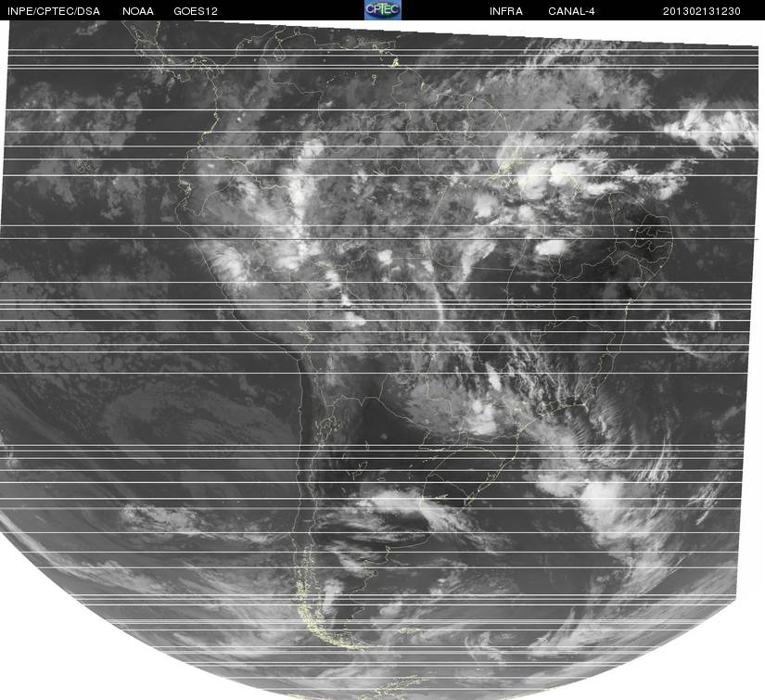Click the NOAA label in the header
Viewport: 765px width, 700px height.
(x=138, y=11)
